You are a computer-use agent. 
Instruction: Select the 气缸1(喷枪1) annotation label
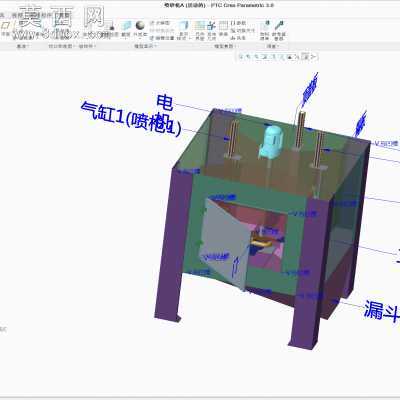(x=131, y=120)
